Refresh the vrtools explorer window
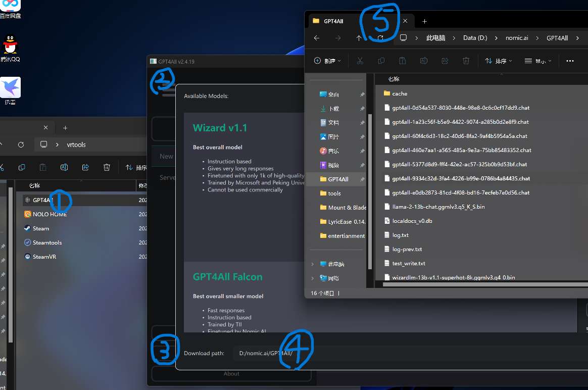 [21, 144]
